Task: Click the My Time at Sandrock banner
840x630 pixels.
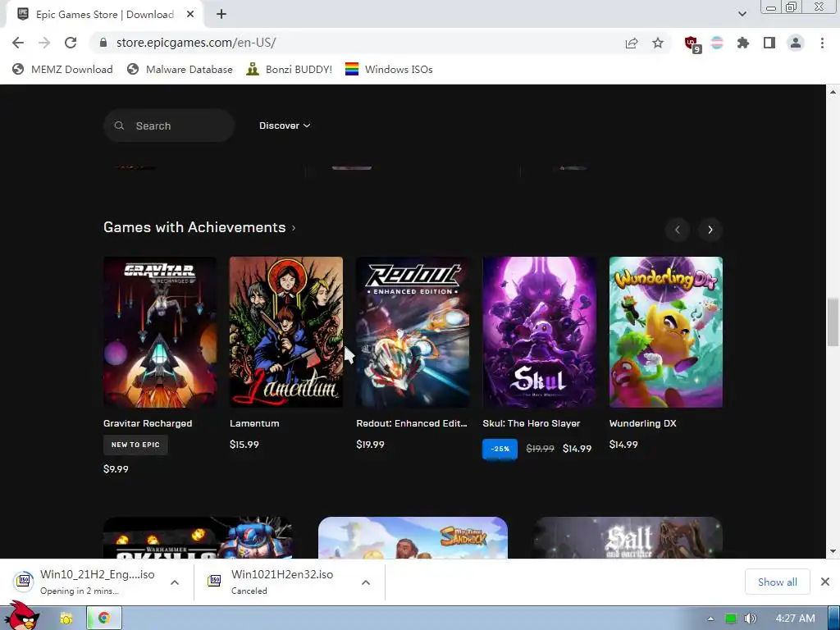Action: point(413,538)
